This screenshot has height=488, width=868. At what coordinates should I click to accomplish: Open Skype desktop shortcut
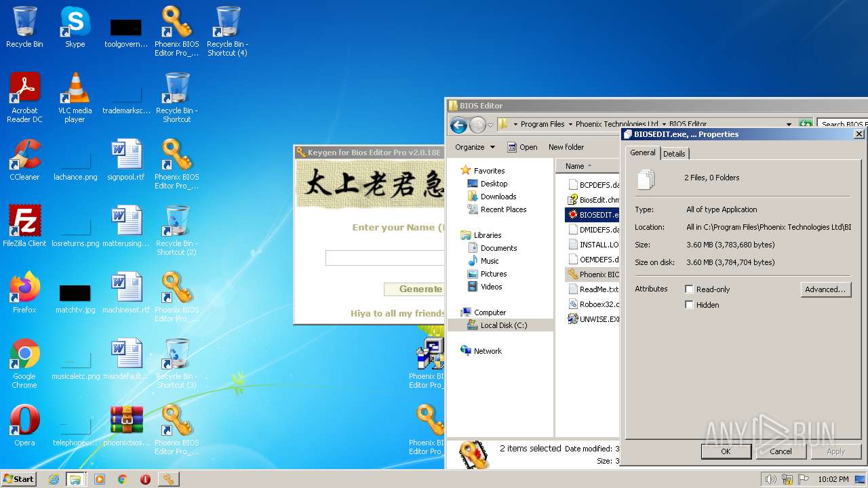[75, 27]
